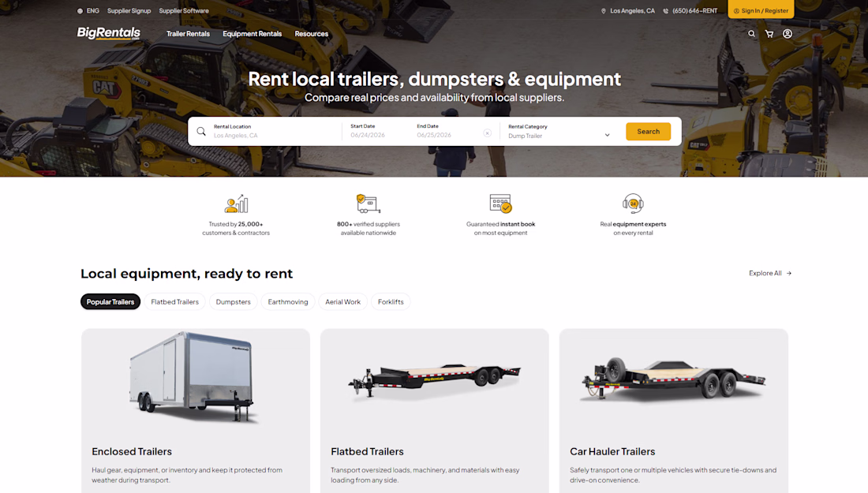Click the Rental Location input field
This screenshot has width=868, height=493.
tap(275, 131)
